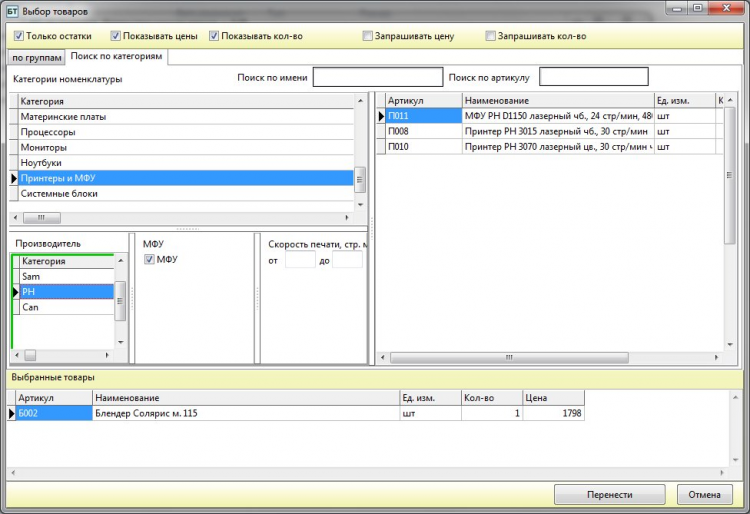Image resolution: width=750 pixels, height=514 pixels.
Task: Click product list scroll right arrow
Action: [716, 357]
